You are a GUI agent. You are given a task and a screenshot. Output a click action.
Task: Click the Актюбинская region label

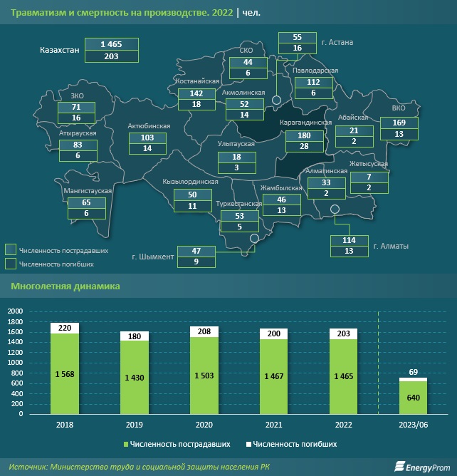click(149, 126)
